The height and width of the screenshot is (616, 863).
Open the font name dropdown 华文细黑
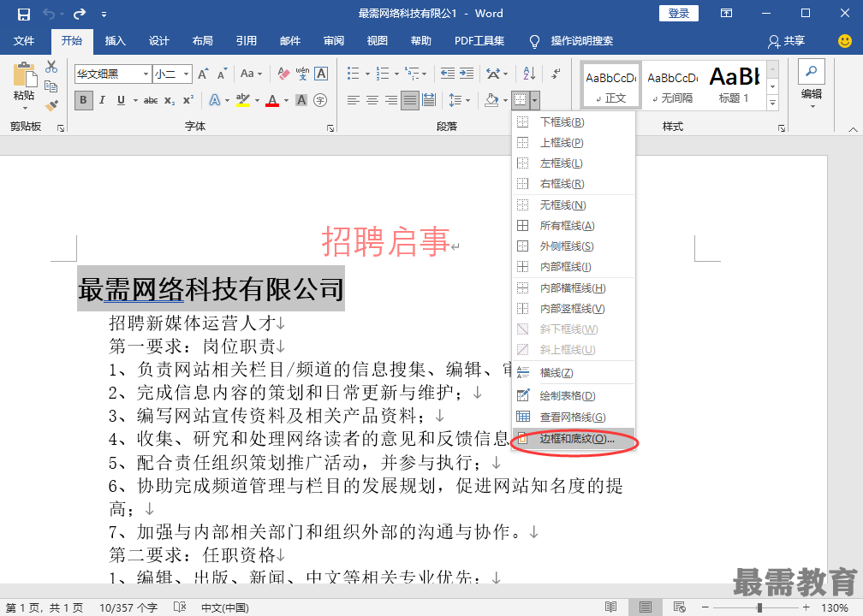pos(146,74)
